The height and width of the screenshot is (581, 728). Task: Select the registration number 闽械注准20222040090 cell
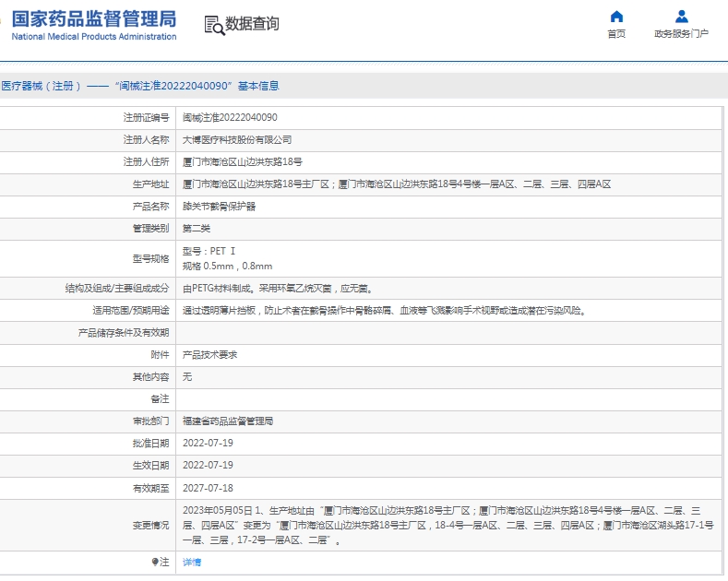pos(230,118)
